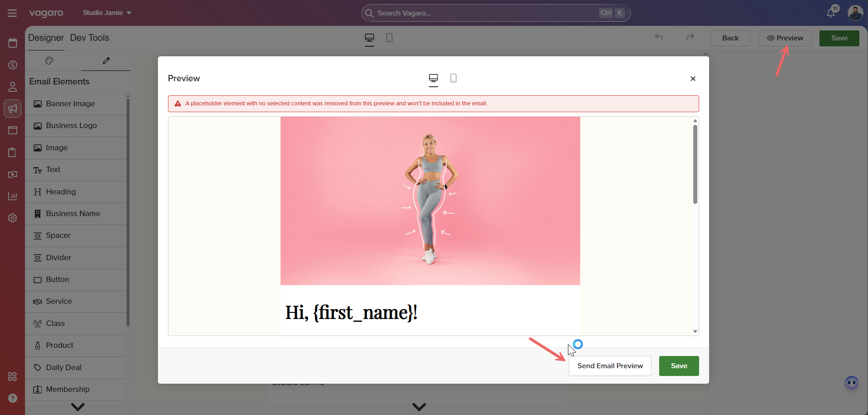Screen dimensions: 868x415
Task: Open the user profile avatar menu
Action: 855,13
